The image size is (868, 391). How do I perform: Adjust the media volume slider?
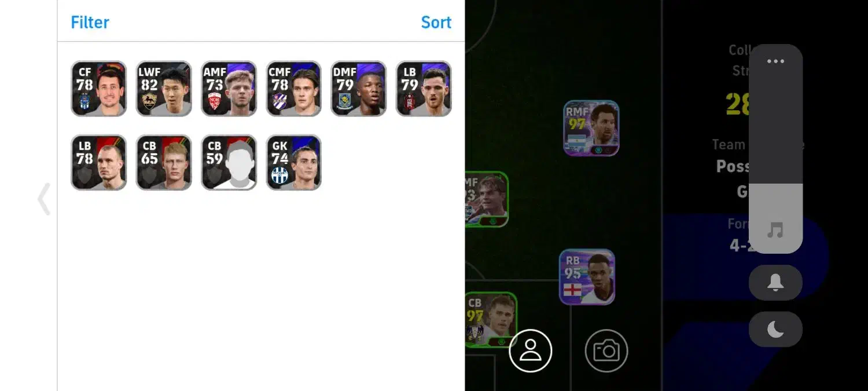(775, 149)
